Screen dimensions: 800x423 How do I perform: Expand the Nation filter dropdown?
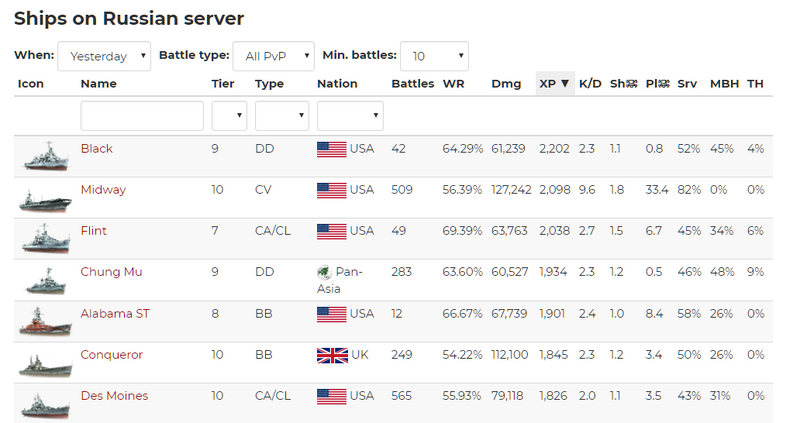pyautogui.click(x=350, y=116)
